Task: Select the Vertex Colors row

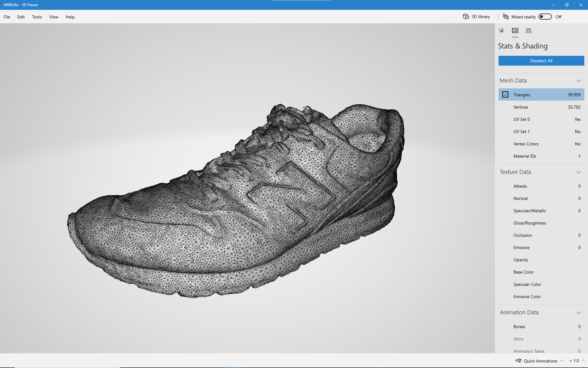Action: click(x=541, y=144)
